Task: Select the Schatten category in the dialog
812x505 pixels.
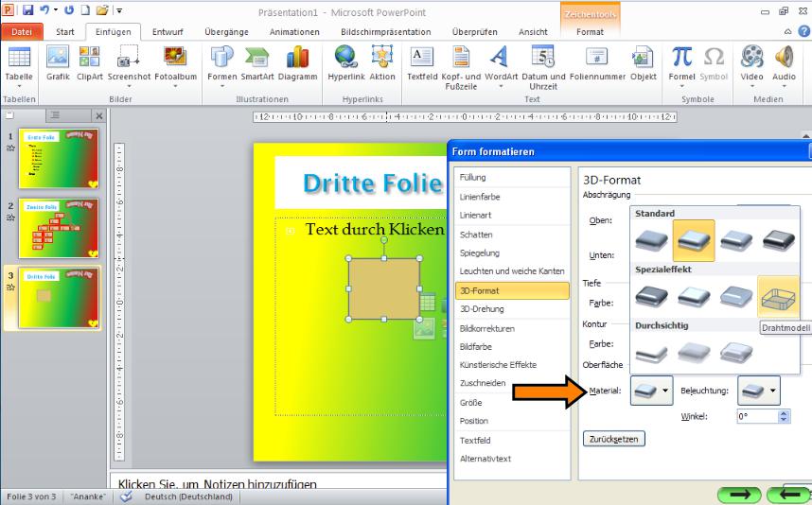Action: pos(476,234)
